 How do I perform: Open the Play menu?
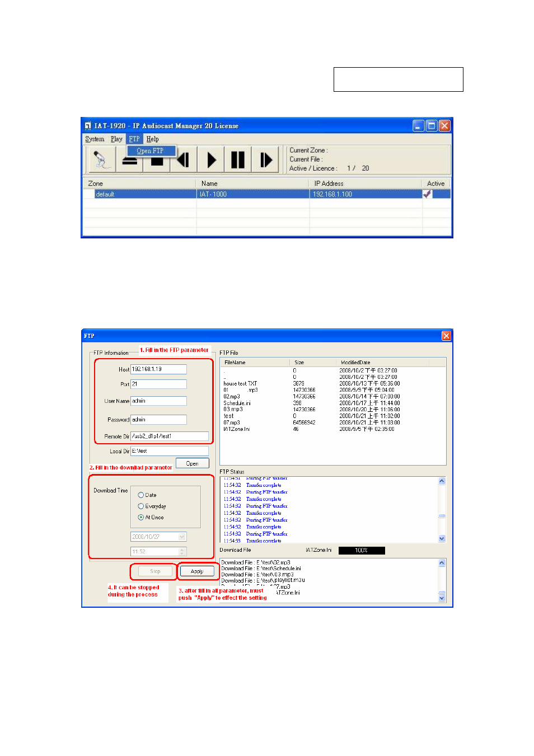tap(116, 139)
